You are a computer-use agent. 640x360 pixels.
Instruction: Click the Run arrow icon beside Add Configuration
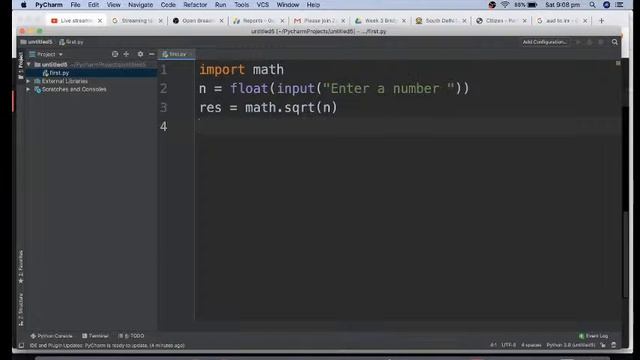coord(578,42)
